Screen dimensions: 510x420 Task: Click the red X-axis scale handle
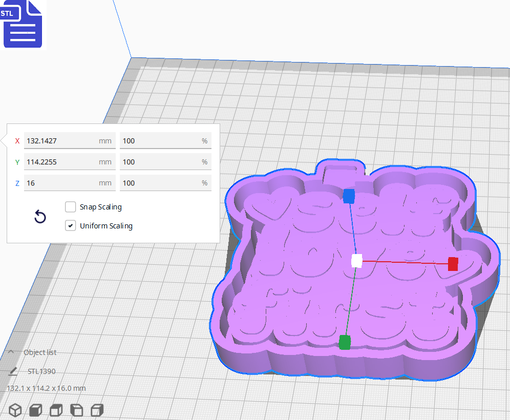point(452,264)
